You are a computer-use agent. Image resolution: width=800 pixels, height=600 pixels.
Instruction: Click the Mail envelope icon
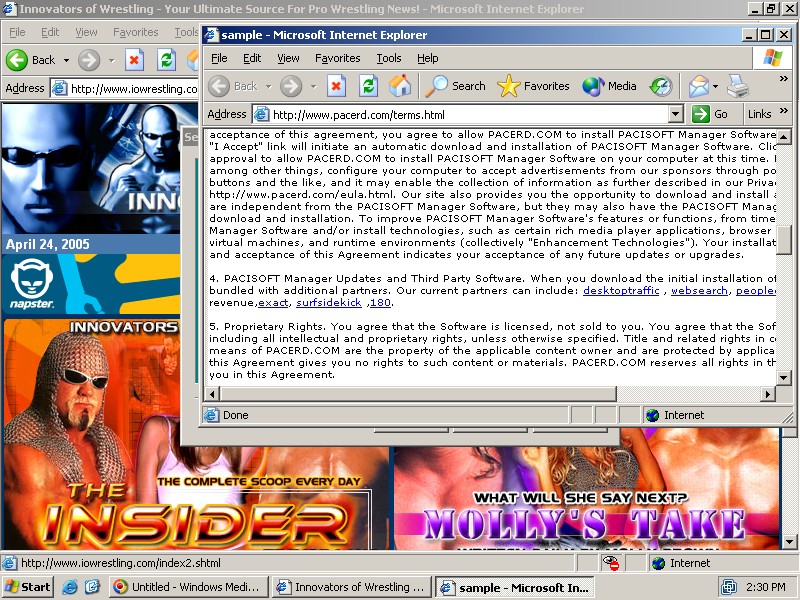coord(698,86)
